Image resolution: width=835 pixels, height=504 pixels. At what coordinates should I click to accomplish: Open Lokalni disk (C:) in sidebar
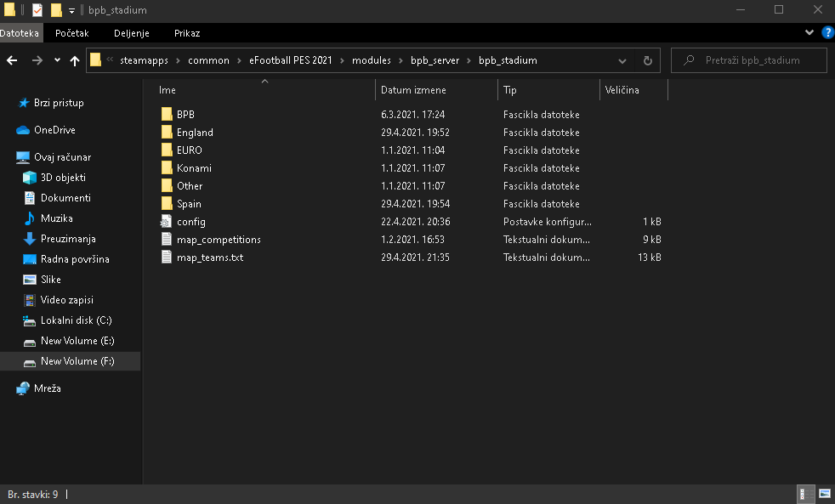click(77, 320)
